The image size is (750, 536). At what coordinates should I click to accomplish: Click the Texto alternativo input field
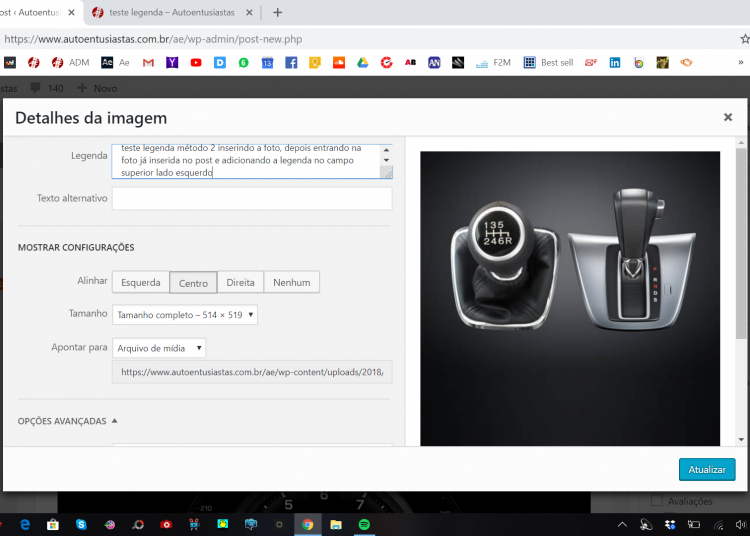(x=251, y=198)
